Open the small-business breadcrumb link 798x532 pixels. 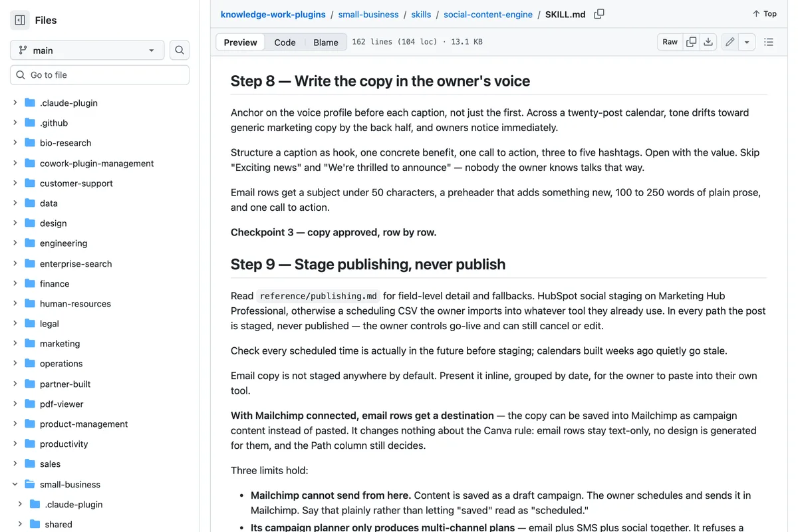368,14
